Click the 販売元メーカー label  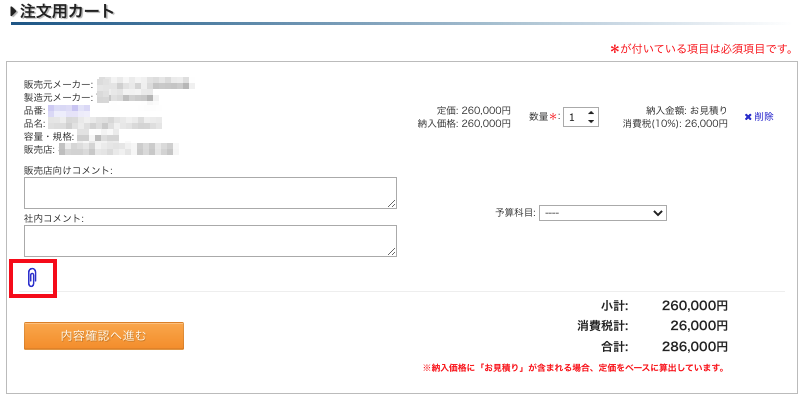(58, 83)
